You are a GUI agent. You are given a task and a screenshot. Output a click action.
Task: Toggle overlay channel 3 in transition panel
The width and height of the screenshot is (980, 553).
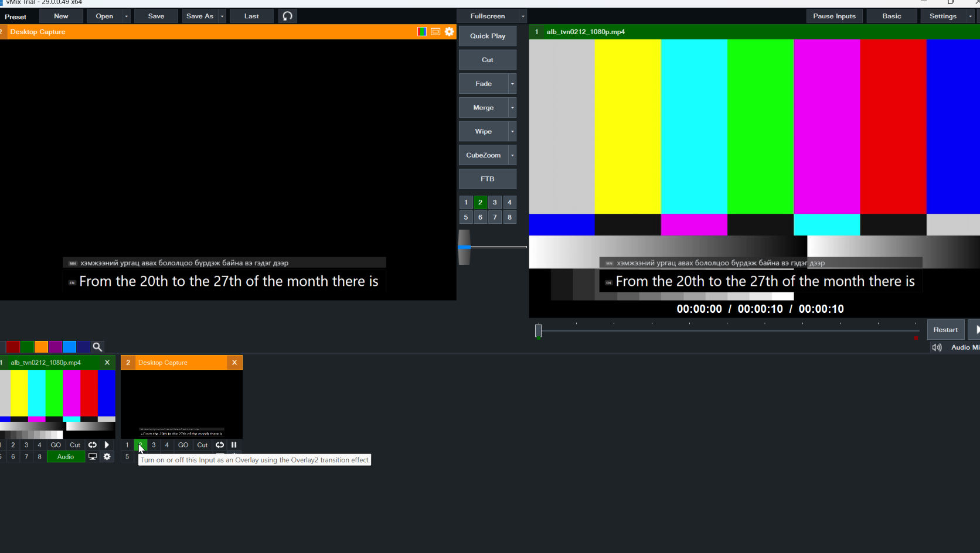click(495, 202)
